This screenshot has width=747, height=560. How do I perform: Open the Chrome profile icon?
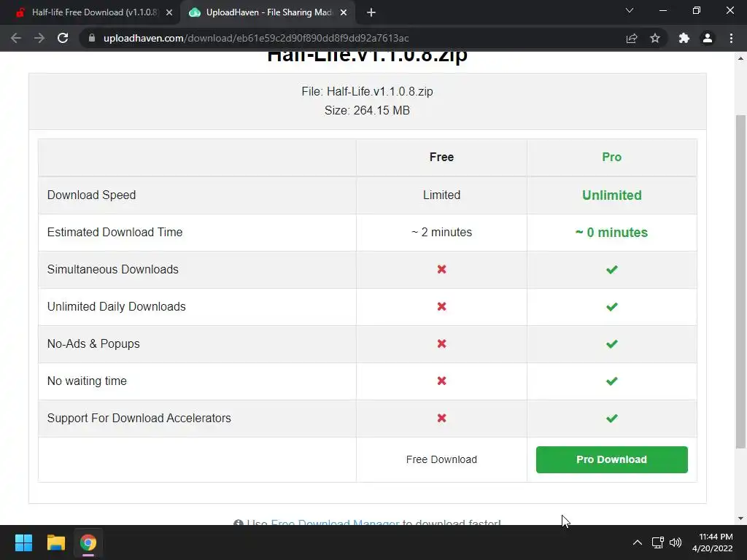click(708, 38)
